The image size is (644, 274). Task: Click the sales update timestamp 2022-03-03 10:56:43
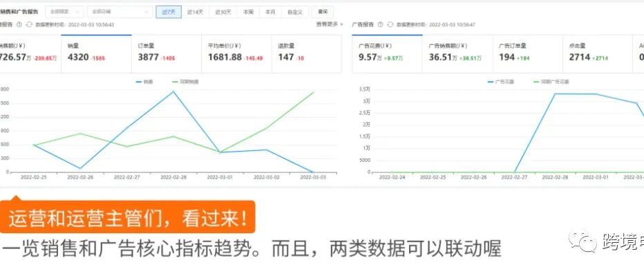click(x=91, y=25)
